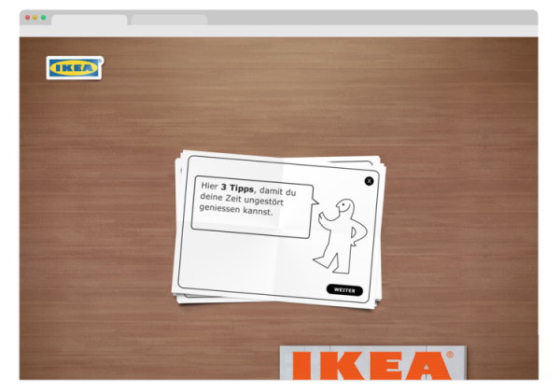Click the green maximize dot
Screen dimensions: 560x392
click(x=43, y=18)
